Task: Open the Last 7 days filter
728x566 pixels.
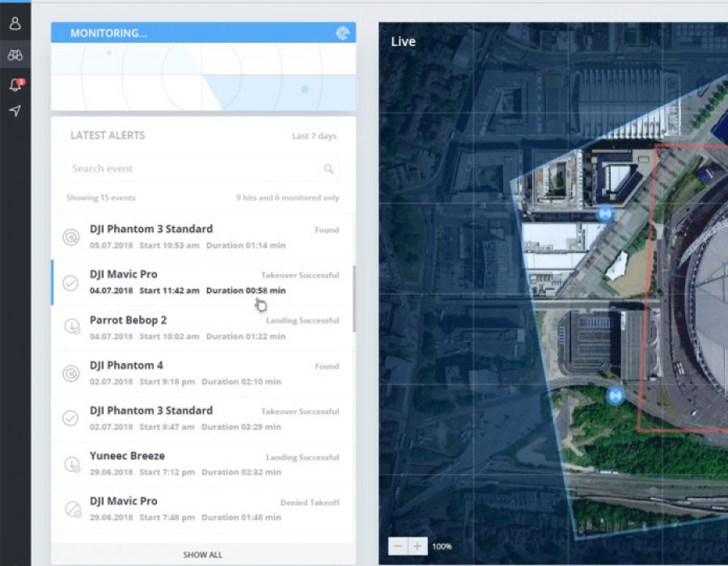Action: pyautogui.click(x=315, y=136)
